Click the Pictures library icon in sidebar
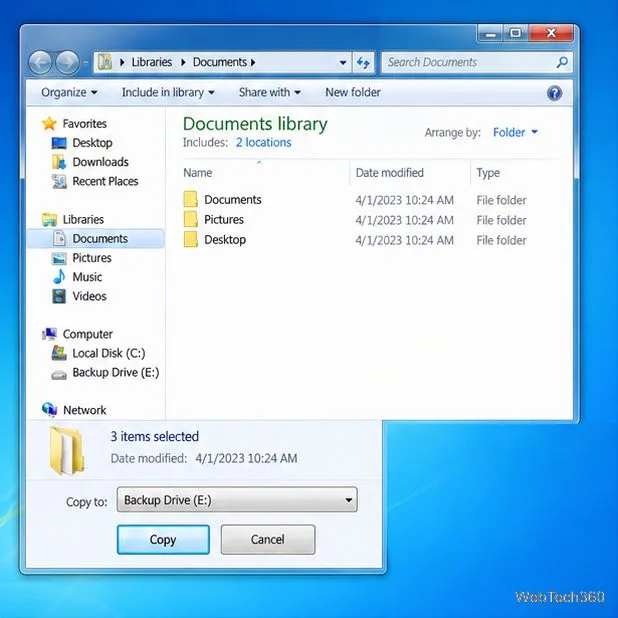This screenshot has width=618, height=618. 59,258
